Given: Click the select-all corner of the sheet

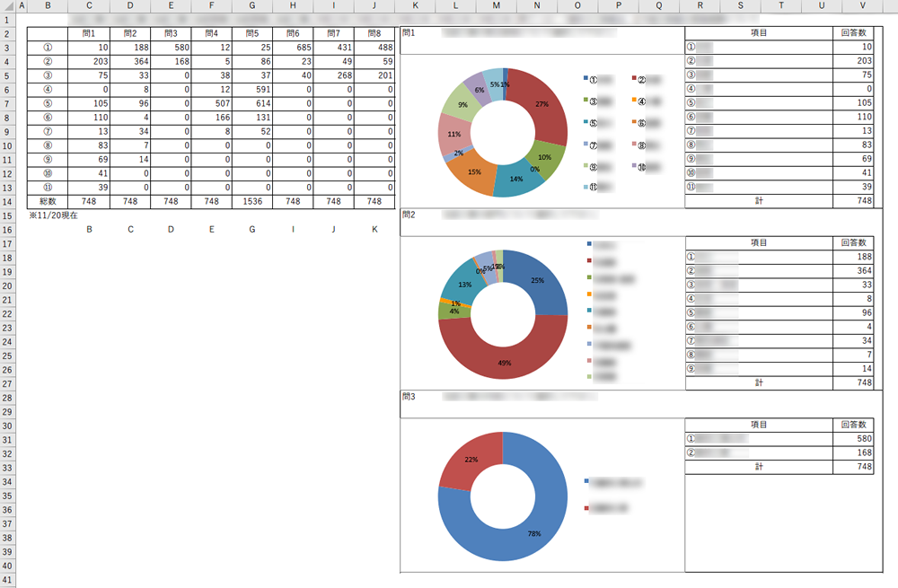Looking at the screenshot, I should tap(8, 6).
